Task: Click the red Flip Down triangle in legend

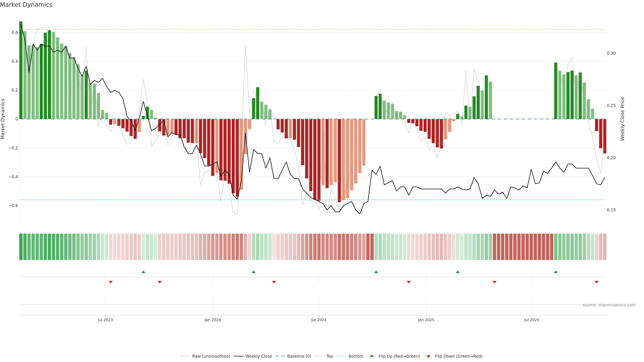Action: coord(428,356)
